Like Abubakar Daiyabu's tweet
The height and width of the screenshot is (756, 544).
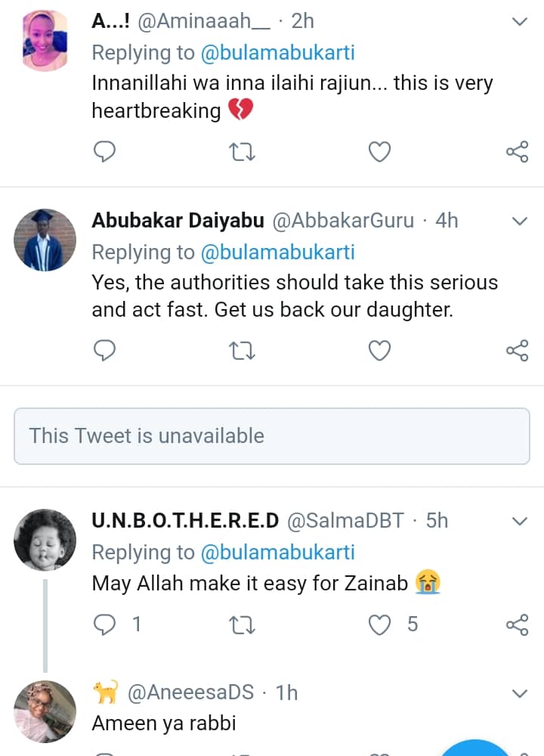click(x=379, y=351)
